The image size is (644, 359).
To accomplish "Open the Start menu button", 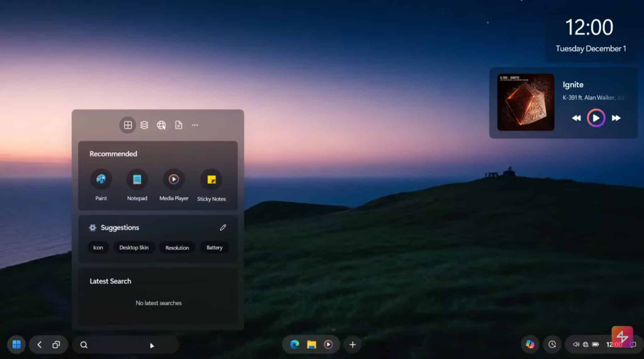I will [x=16, y=344].
